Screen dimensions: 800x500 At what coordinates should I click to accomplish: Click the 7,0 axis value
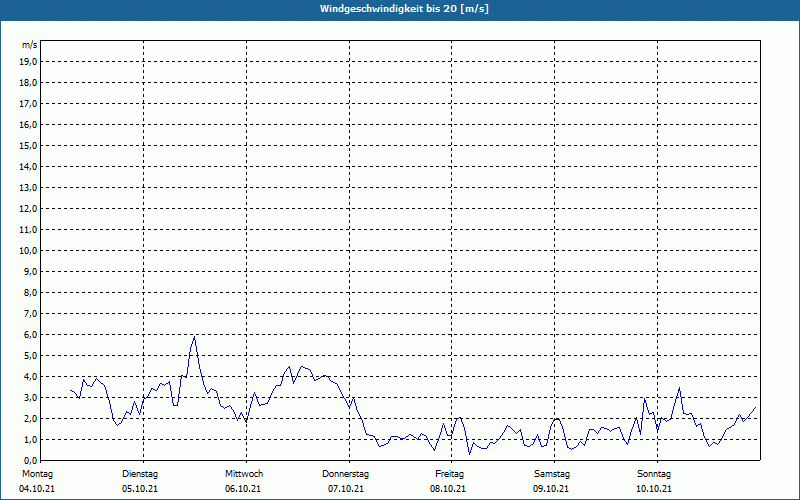pyautogui.click(x=30, y=314)
